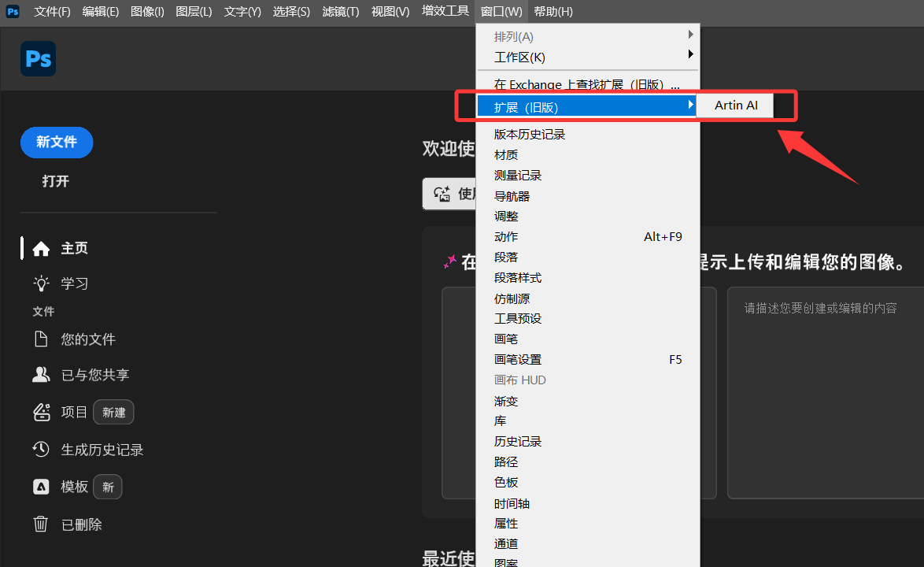Click the image icon on the 使 button
Viewport: 924px width, 567px height.
click(442, 194)
